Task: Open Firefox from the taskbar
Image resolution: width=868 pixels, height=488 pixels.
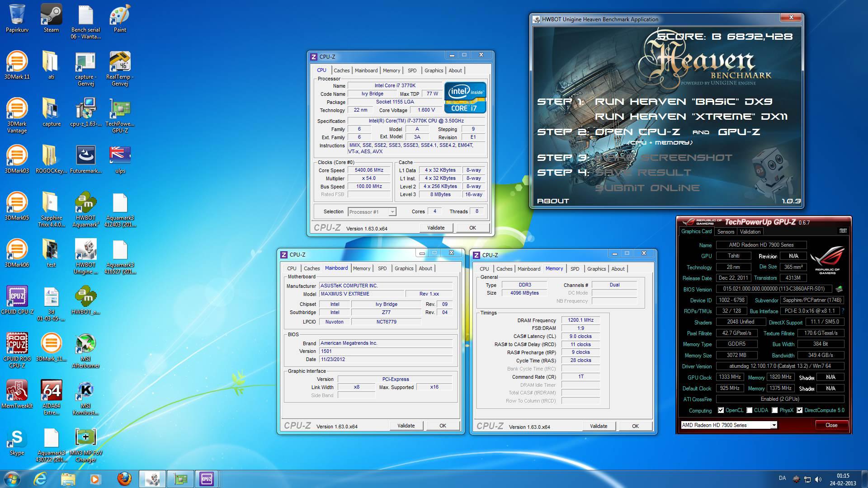Action: point(124,479)
